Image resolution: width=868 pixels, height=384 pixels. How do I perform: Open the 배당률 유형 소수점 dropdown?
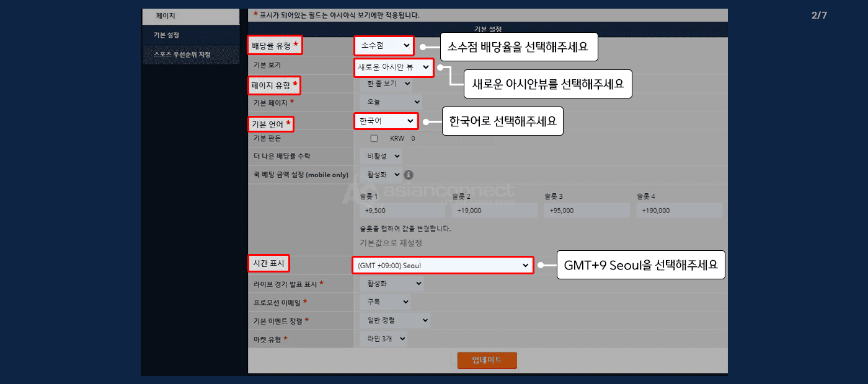click(384, 45)
